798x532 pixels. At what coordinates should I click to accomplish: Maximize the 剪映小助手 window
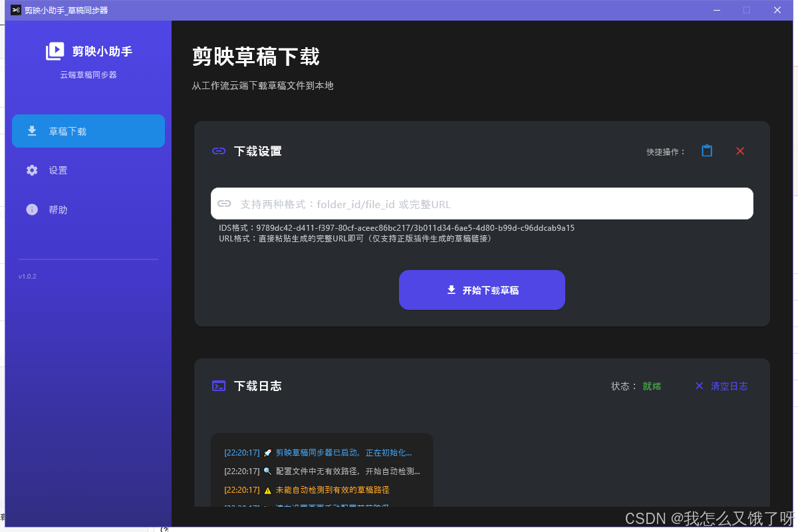(747, 10)
